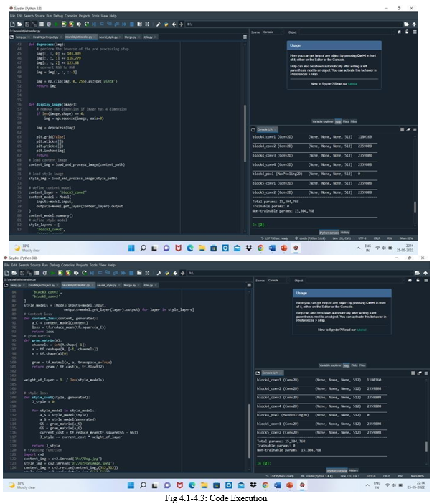Click New file icon in upper Spyder window

[12, 24]
